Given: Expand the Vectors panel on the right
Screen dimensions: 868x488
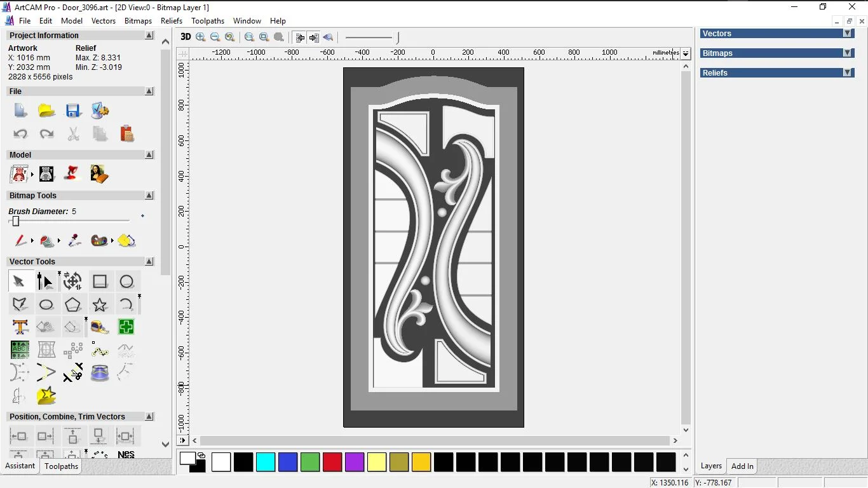Looking at the screenshot, I should click(848, 33).
